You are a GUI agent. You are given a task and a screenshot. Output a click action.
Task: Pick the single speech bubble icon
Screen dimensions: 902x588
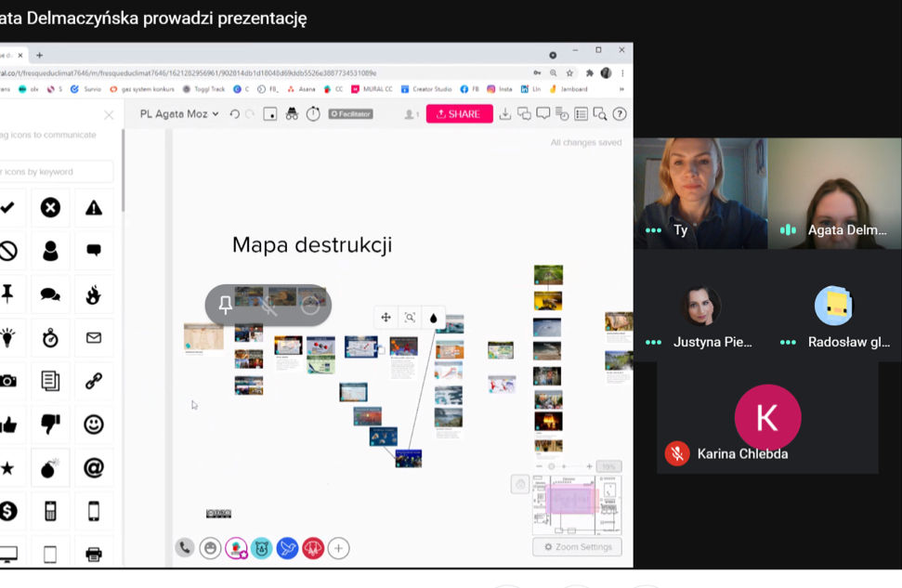tap(94, 250)
